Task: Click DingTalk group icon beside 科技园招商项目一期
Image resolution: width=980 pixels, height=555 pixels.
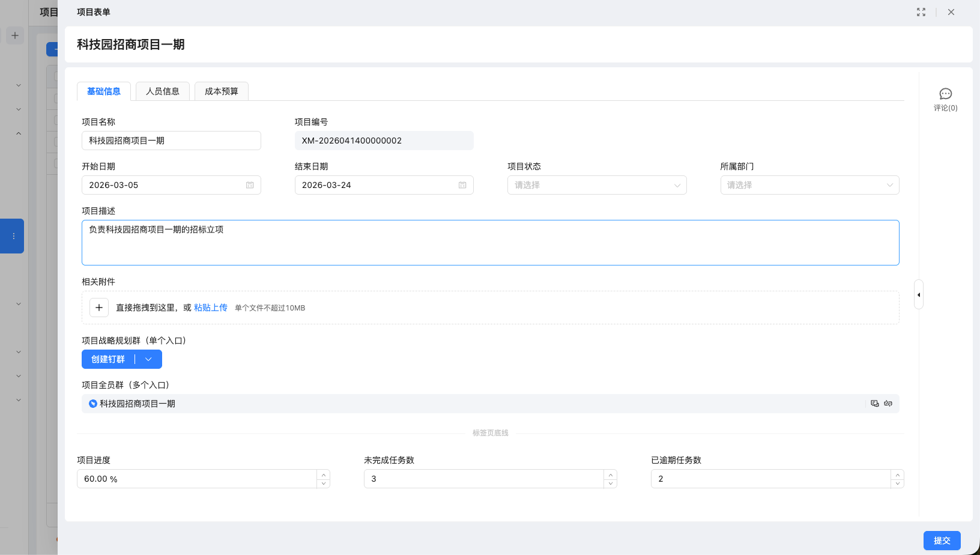Action: (93, 404)
